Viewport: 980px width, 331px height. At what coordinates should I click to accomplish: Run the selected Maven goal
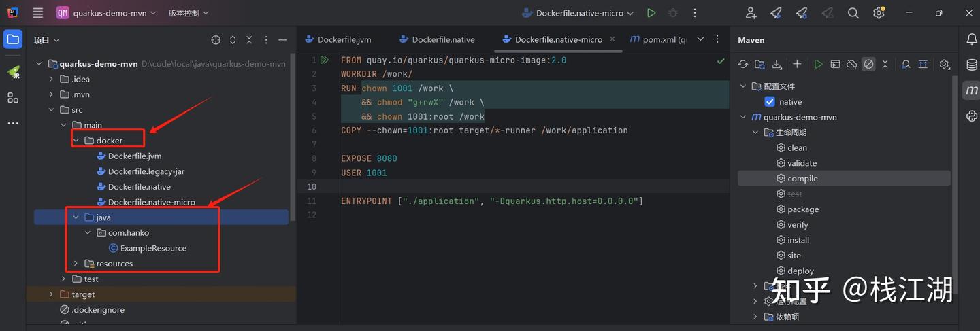[x=818, y=64]
